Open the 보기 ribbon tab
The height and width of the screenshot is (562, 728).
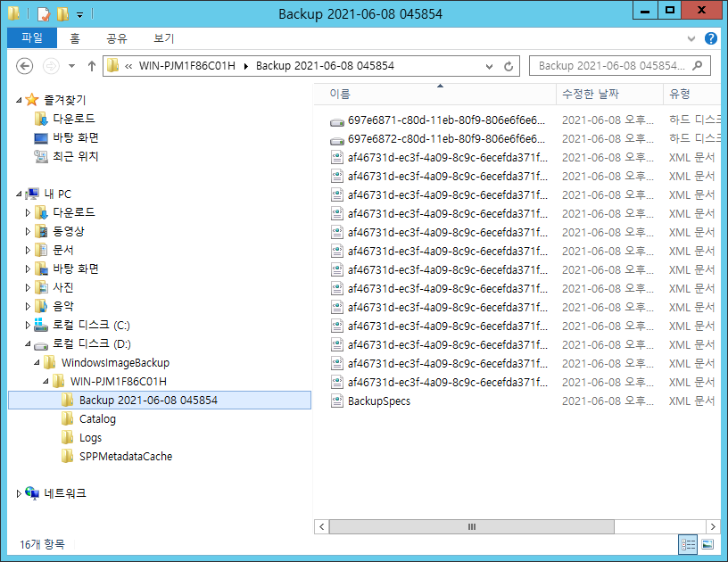coord(163,38)
